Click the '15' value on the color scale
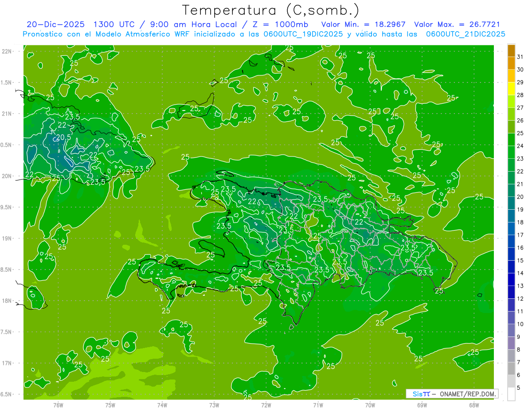532x411 pixels. 520,260
